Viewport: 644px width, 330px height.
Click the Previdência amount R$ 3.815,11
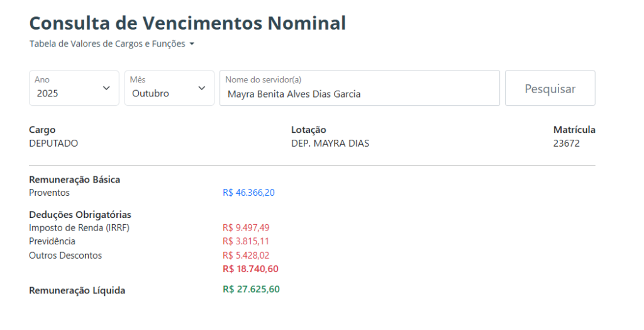pyautogui.click(x=246, y=242)
